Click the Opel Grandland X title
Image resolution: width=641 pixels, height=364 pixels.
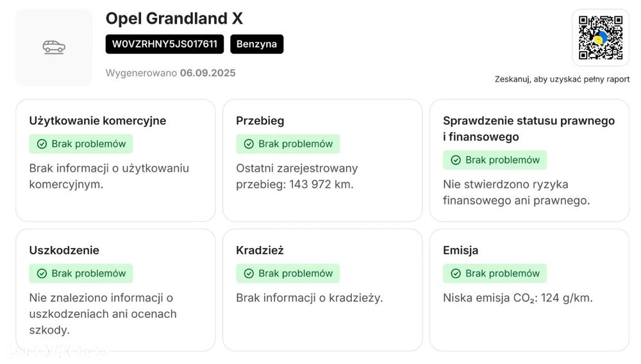(174, 19)
